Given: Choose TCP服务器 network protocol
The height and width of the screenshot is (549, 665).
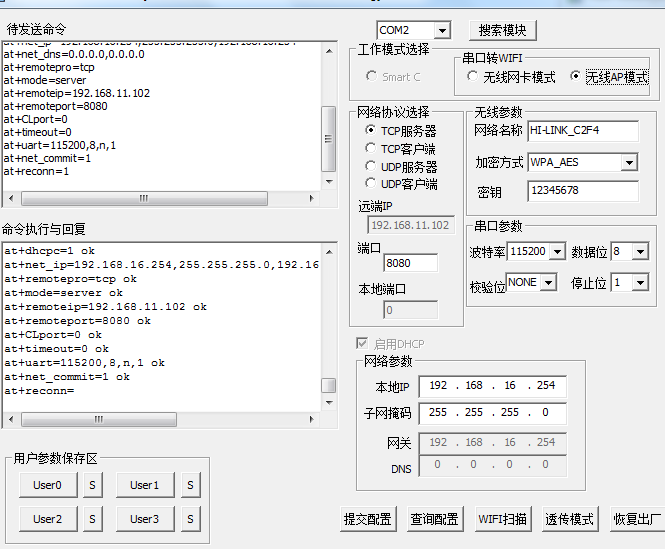Looking at the screenshot, I should click(x=371, y=131).
